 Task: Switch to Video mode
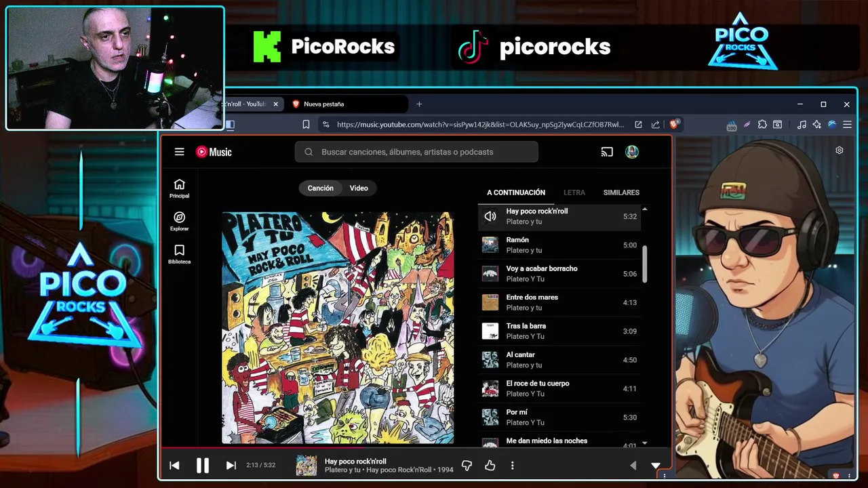click(x=359, y=188)
